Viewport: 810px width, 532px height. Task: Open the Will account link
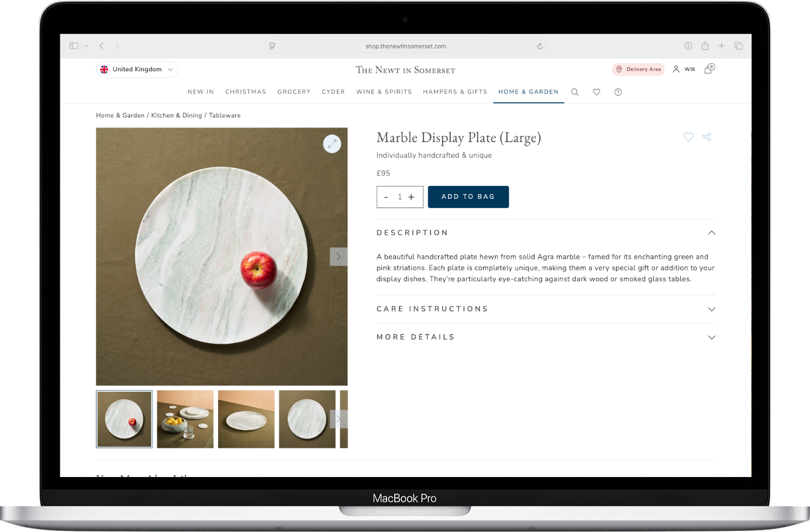[684, 69]
